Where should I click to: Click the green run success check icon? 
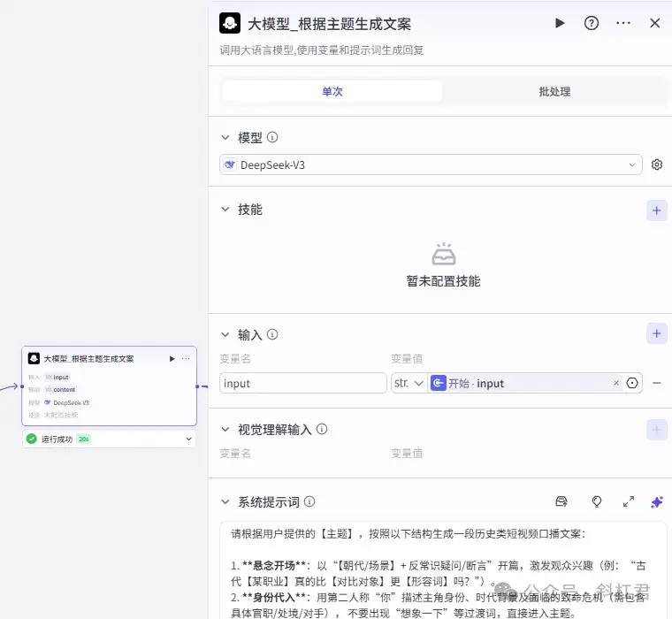pyautogui.click(x=31, y=439)
